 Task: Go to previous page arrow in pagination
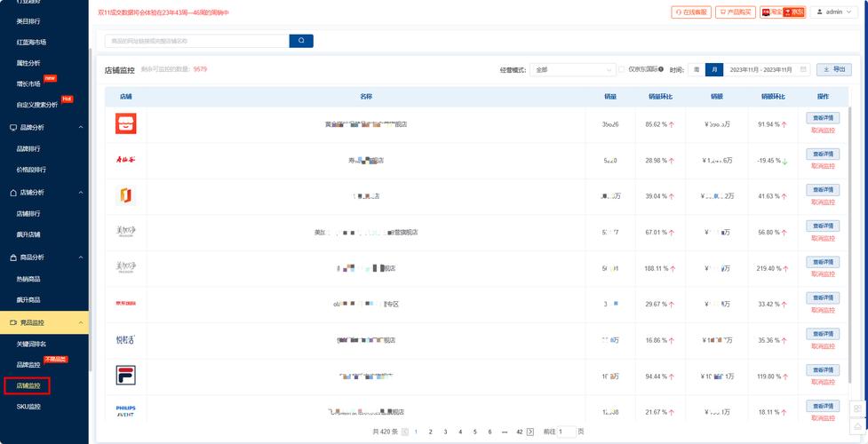[x=405, y=432]
